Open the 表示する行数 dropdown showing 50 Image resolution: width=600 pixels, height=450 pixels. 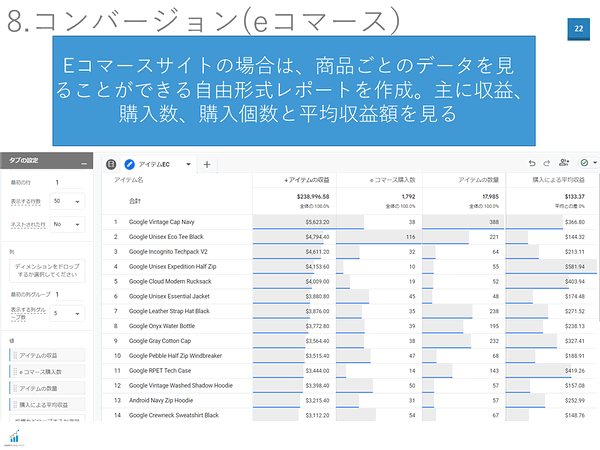67,201
